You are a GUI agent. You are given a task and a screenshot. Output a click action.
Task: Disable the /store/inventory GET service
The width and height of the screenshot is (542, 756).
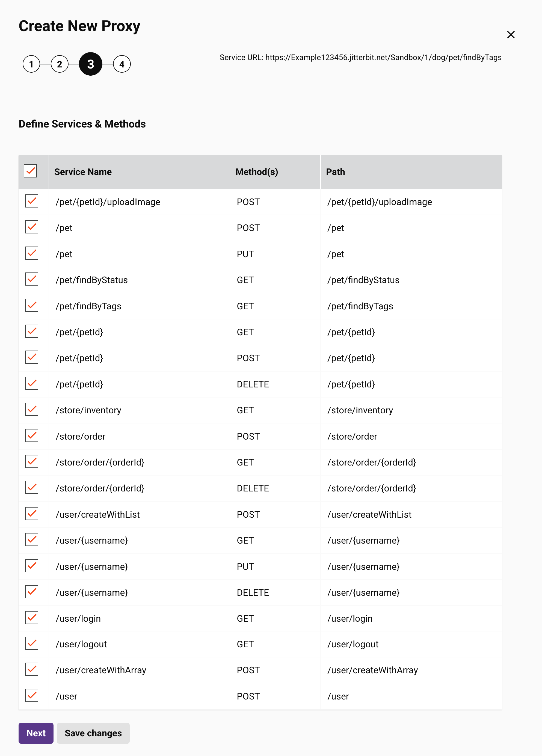coord(31,409)
